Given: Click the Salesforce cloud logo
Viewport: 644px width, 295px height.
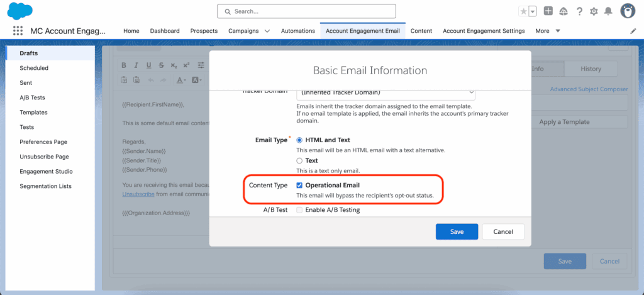Looking at the screenshot, I should 19,10.
